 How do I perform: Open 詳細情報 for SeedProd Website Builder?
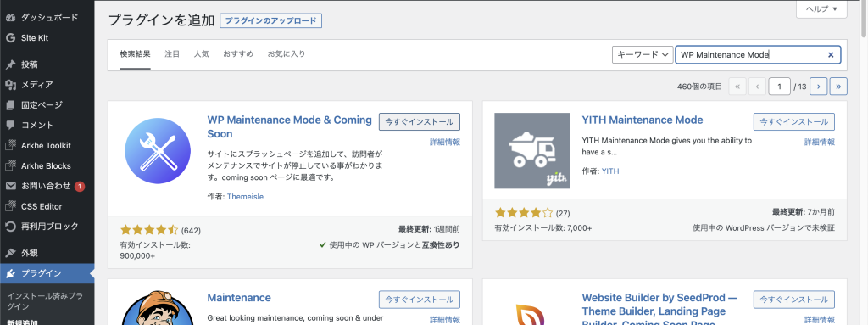coord(820,320)
